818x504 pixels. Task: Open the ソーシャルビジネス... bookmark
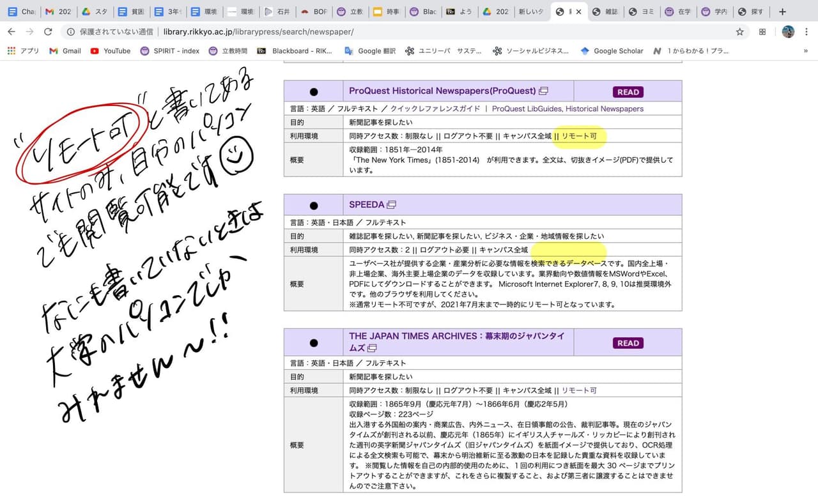(530, 51)
